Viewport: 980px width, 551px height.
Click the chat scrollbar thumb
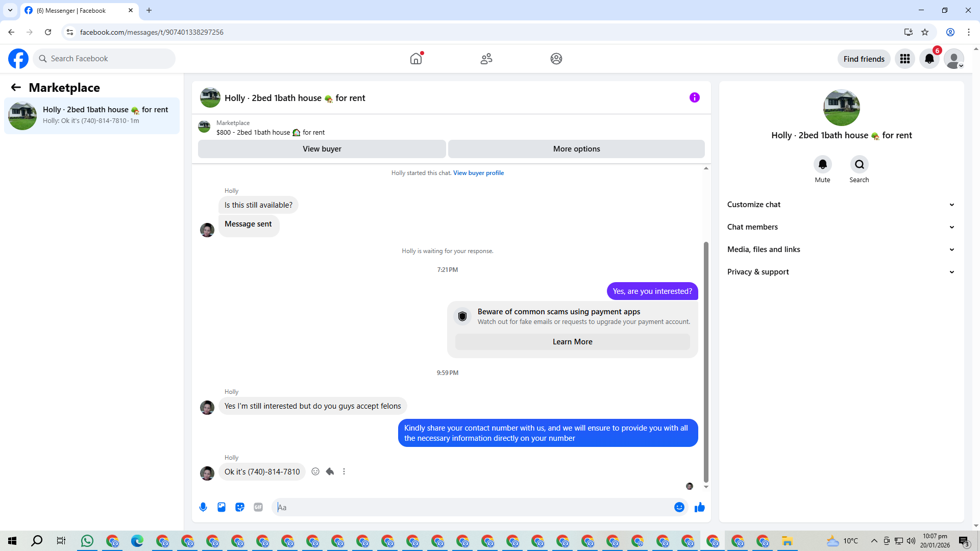[706, 362]
